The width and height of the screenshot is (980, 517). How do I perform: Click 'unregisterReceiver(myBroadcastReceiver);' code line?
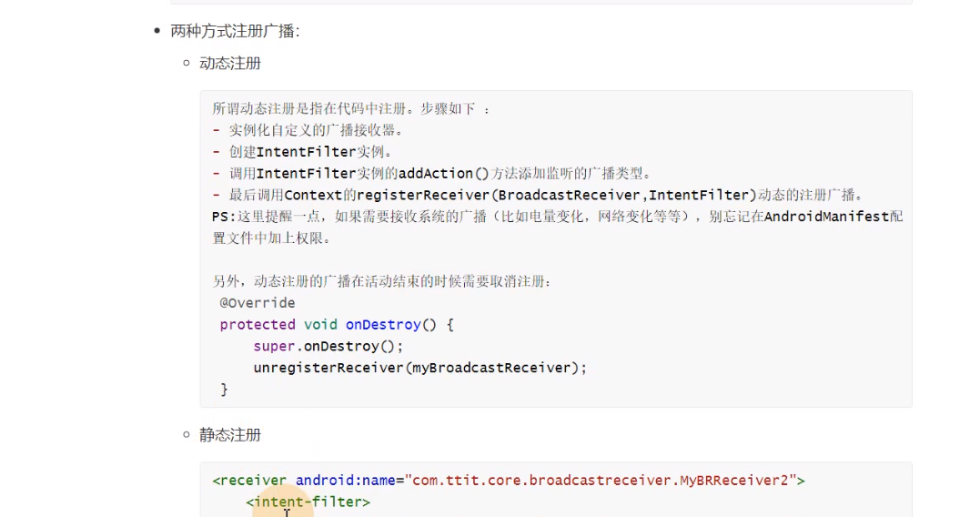point(420,368)
